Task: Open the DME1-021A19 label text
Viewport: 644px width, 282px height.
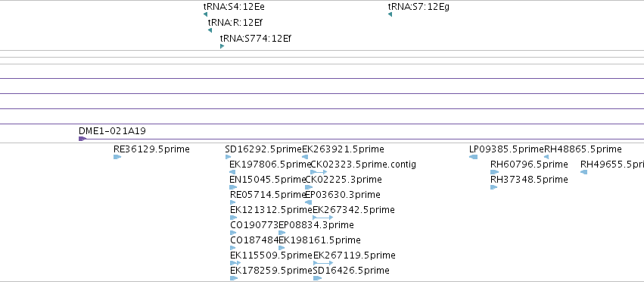Action: pos(112,131)
